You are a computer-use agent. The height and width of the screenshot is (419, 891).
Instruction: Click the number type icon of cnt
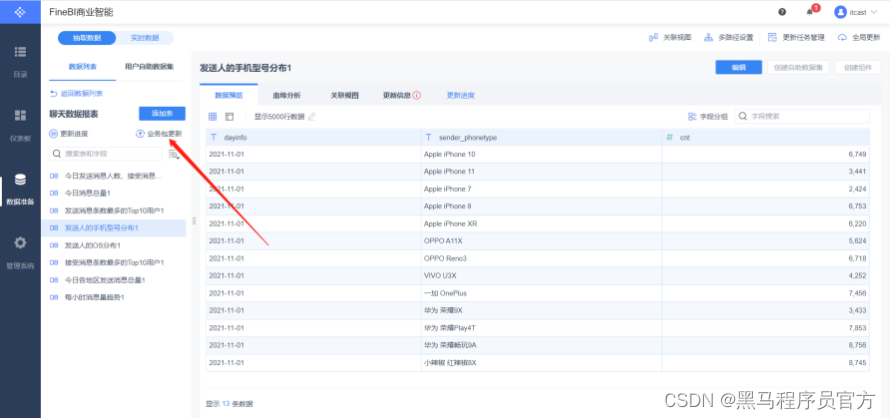(x=669, y=138)
